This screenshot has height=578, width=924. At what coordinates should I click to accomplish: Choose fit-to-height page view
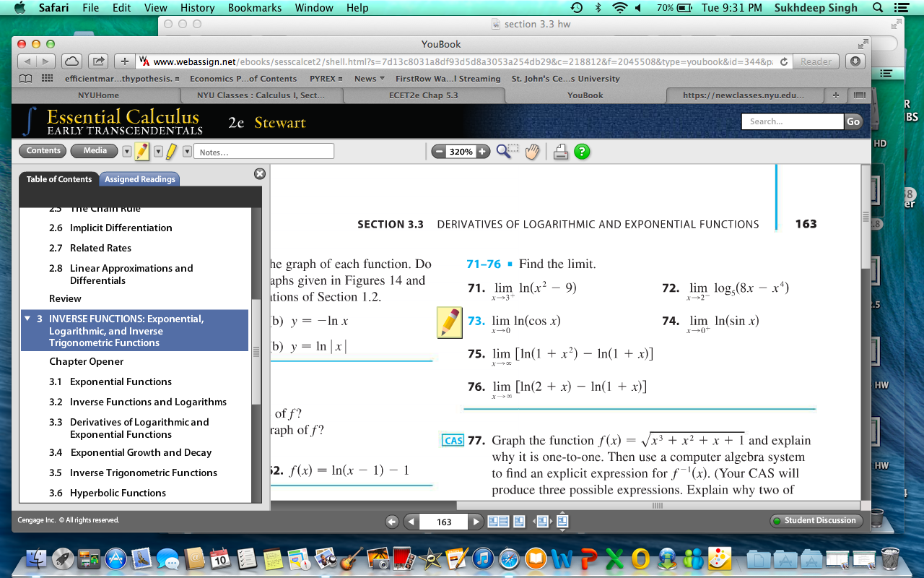click(562, 521)
